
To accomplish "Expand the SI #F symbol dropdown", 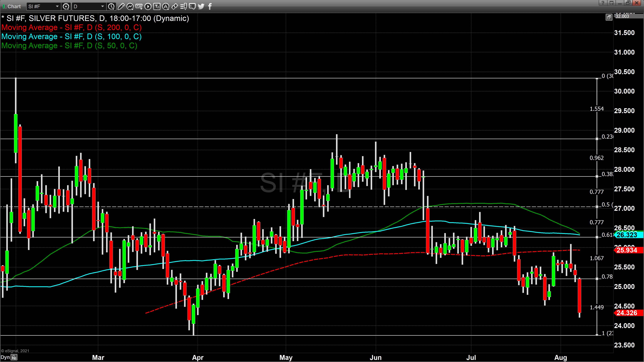I will [57, 7].
